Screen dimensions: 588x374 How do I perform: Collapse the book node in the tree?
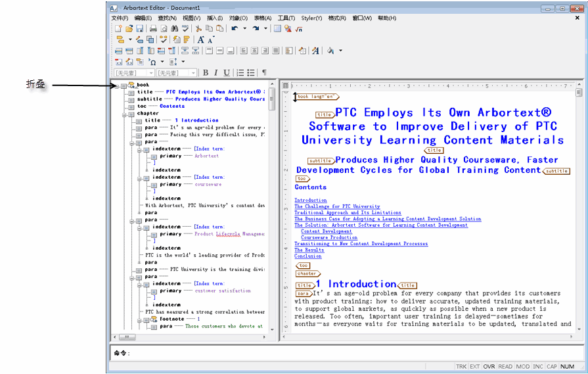117,87
